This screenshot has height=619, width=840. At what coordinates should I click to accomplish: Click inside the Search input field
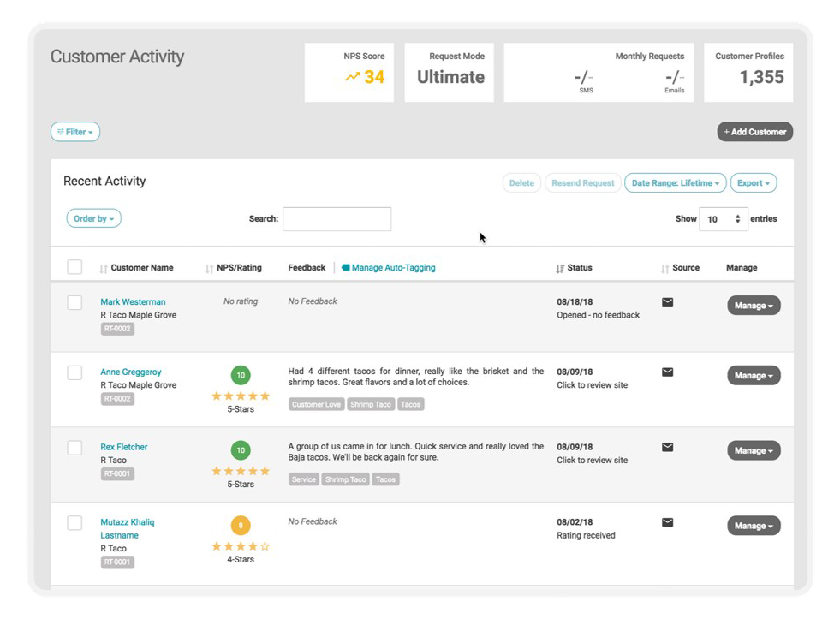tap(337, 219)
